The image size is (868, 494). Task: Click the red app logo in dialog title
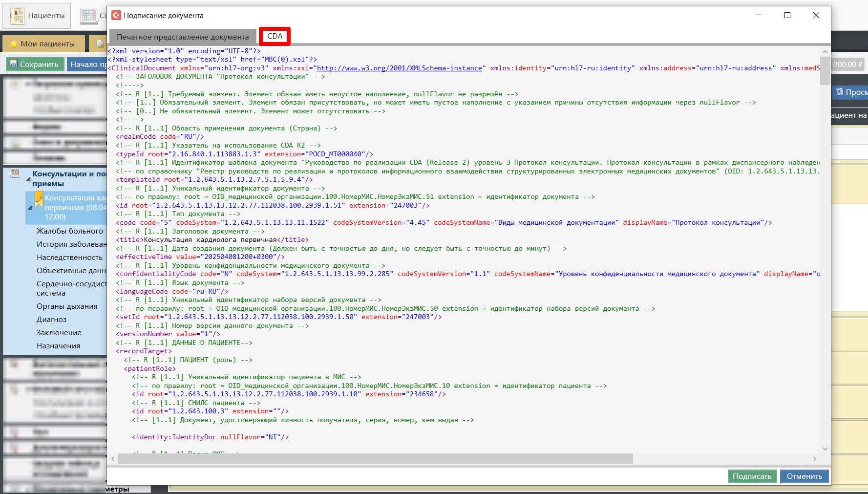click(116, 16)
